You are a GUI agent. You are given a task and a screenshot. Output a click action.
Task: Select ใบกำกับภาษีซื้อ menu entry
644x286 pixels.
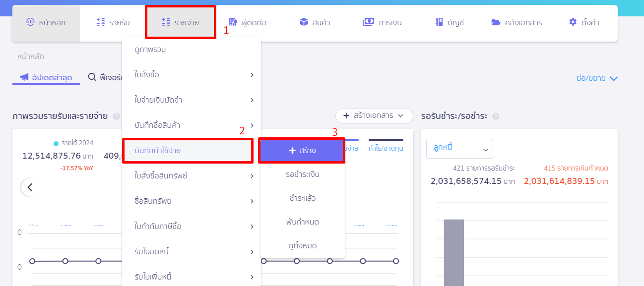pyautogui.click(x=192, y=227)
